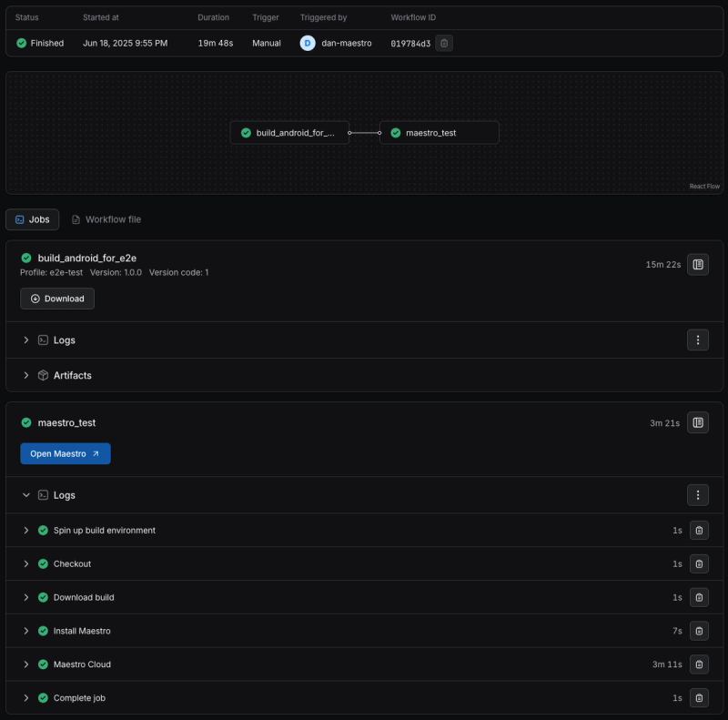Image resolution: width=728 pixels, height=720 pixels.
Task: Click the terminal icon beside maestro_test Logs
Action: (43, 495)
